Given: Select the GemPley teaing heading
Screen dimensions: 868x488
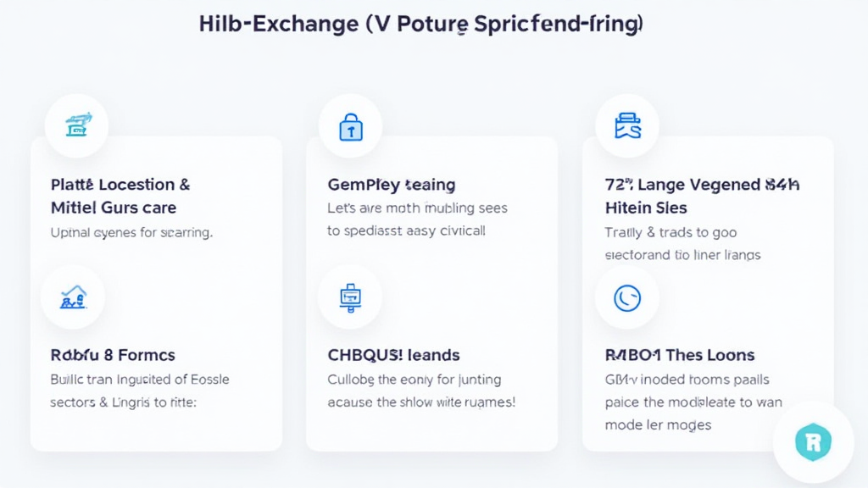Looking at the screenshot, I should click(x=391, y=185).
